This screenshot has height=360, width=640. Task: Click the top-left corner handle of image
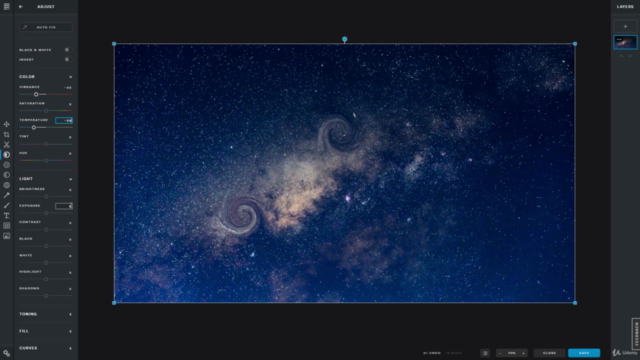(114, 44)
